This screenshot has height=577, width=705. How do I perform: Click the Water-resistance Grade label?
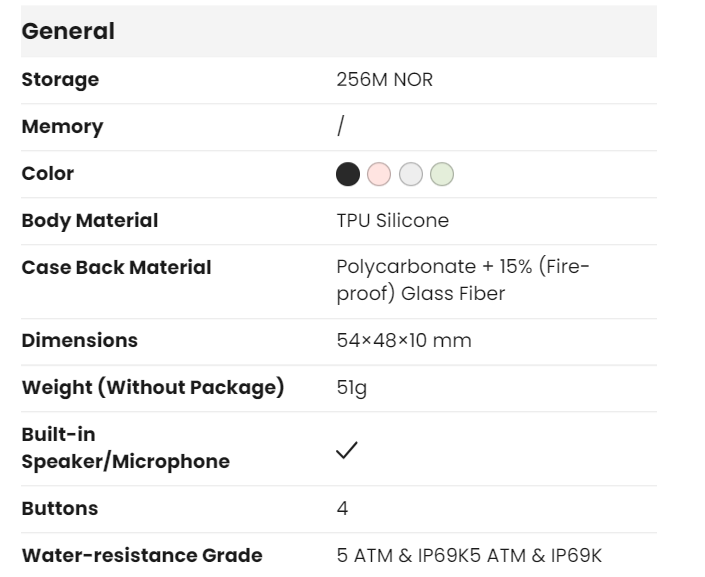[142, 556]
